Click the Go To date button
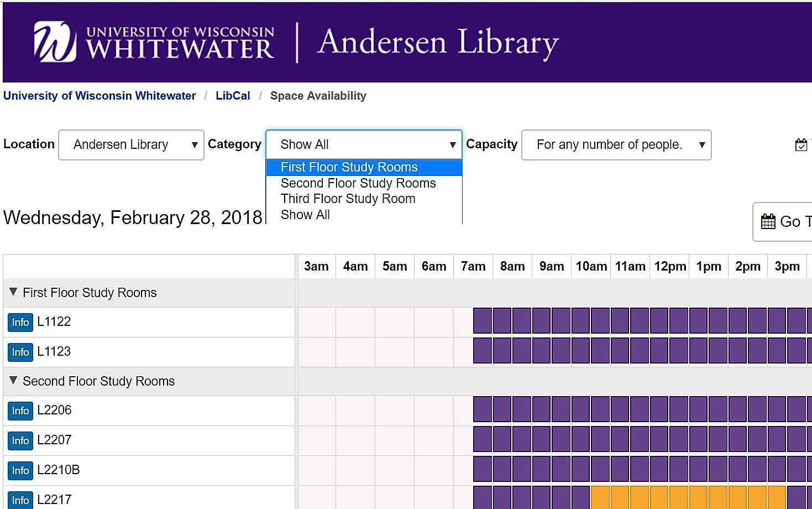 pyautogui.click(x=783, y=222)
